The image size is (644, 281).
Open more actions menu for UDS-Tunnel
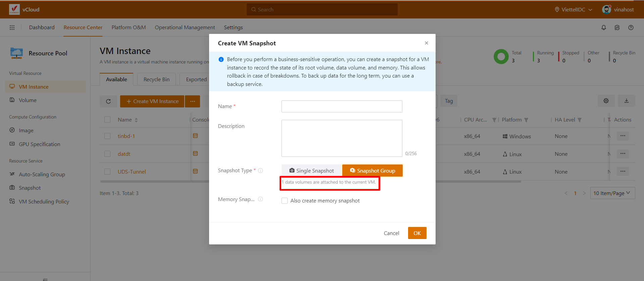pyautogui.click(x=623, y=172)
